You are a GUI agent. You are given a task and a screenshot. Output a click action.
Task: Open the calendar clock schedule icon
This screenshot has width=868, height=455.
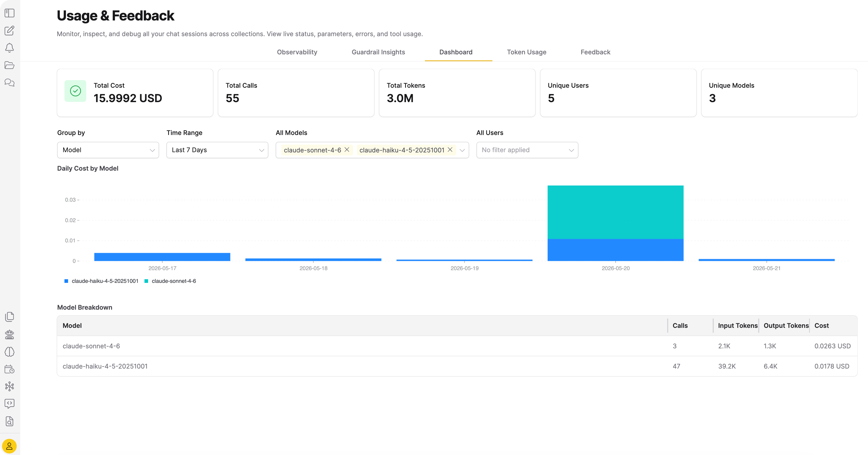9,369
